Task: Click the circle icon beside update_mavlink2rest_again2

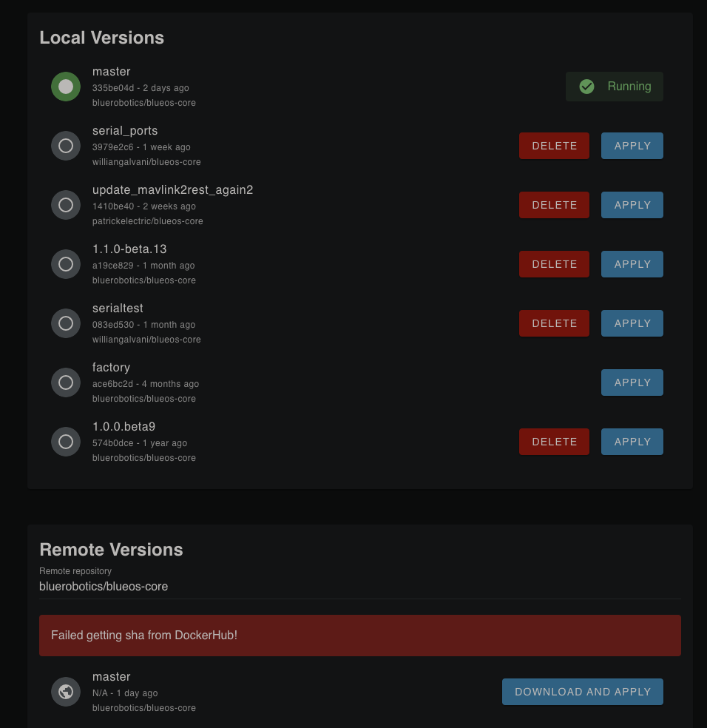Action: coord(65,204)
